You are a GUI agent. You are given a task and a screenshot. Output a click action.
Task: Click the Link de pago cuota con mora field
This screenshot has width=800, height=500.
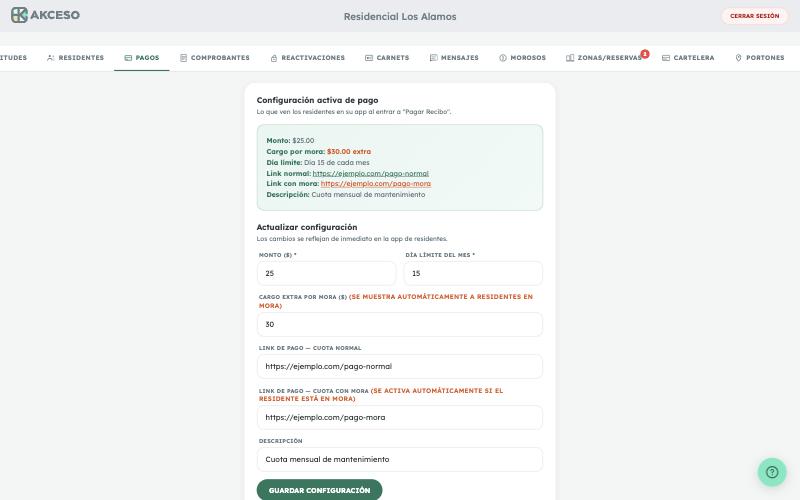pos(399,417)
